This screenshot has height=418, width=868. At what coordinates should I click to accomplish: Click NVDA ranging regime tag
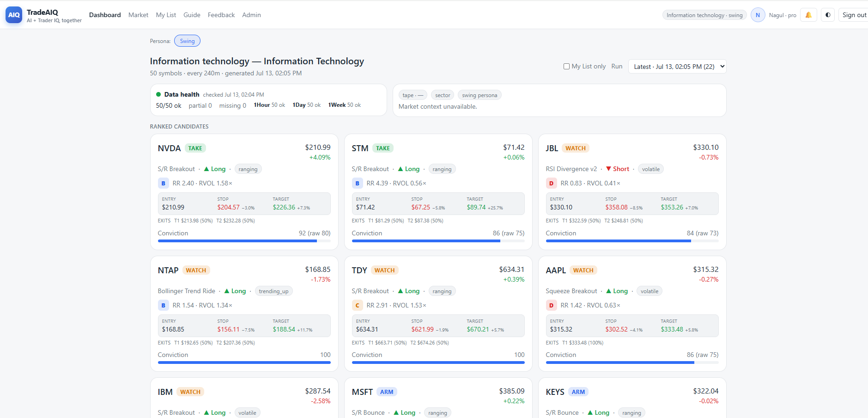point(248,169)
